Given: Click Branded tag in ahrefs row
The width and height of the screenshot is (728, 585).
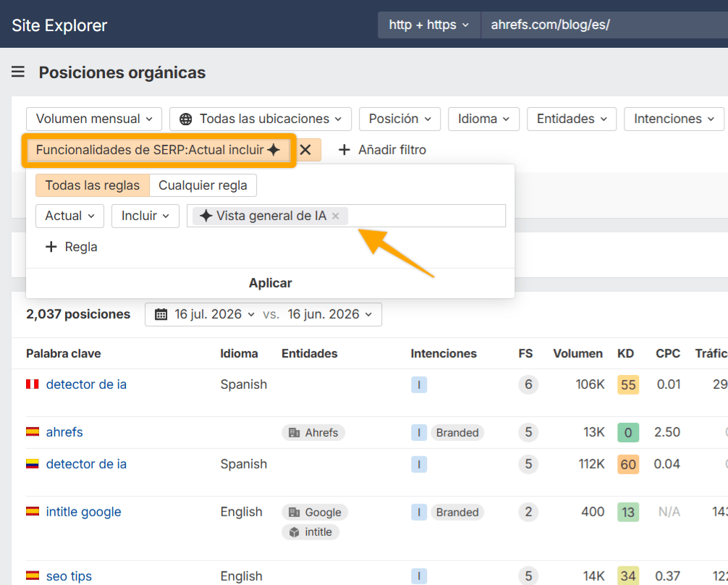Looking at the screenshot, I should point(457,432).
